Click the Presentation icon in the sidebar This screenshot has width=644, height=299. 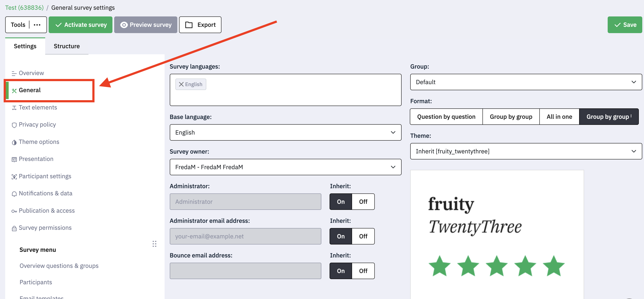[x=14, y=159]
